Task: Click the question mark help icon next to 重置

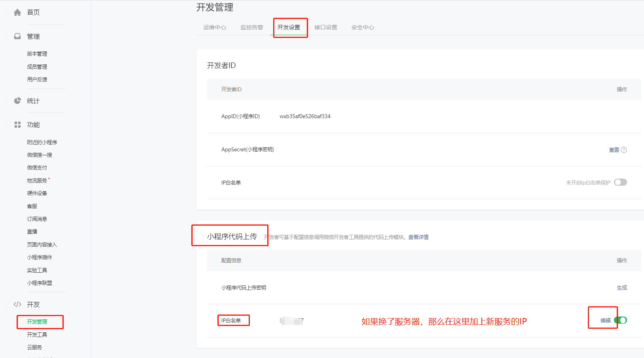Action: click(624, 150)
